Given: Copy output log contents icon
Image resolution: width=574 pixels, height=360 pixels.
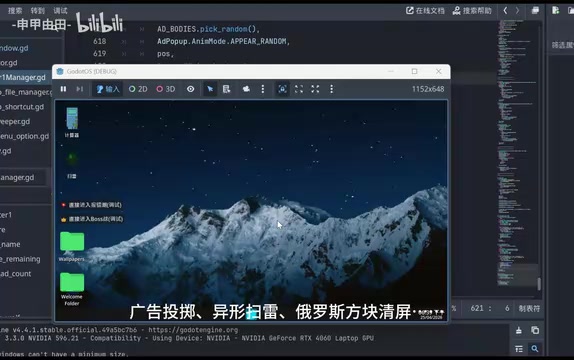Looking at the screenshot, I should pos(535,330).
